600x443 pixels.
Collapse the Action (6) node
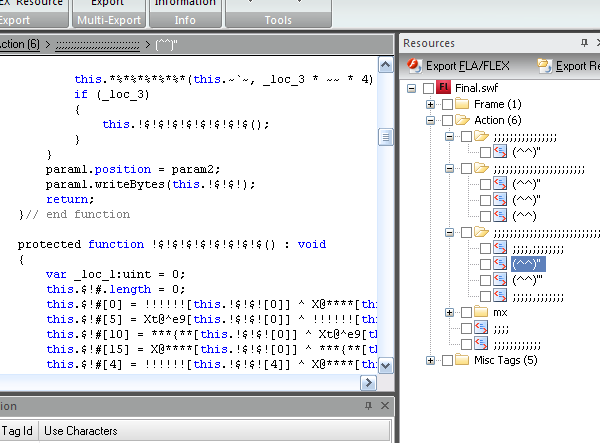coord(430,120)
